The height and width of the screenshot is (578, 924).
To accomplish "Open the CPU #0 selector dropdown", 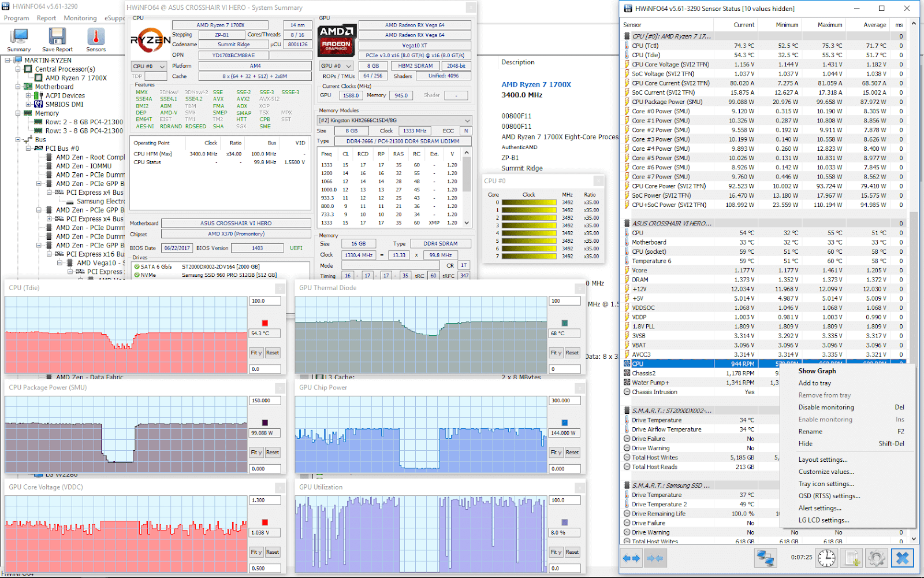I will (149, 66).
